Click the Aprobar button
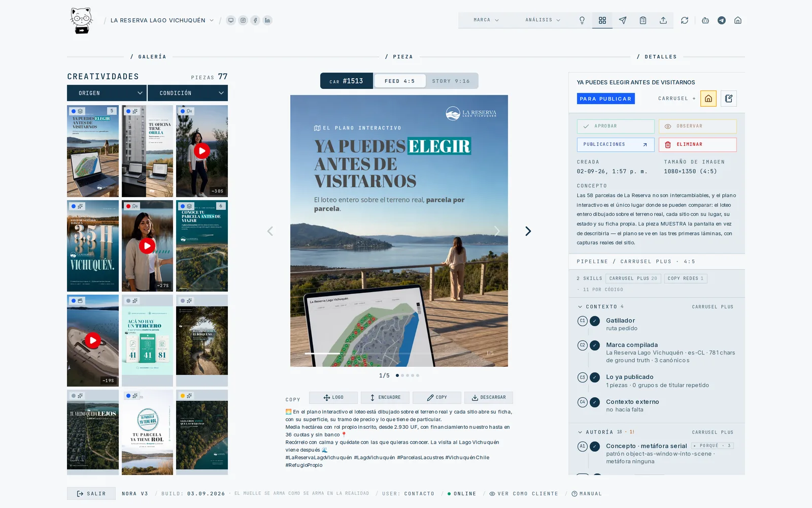This screenshot has height=508, width=812. point(616,126)
